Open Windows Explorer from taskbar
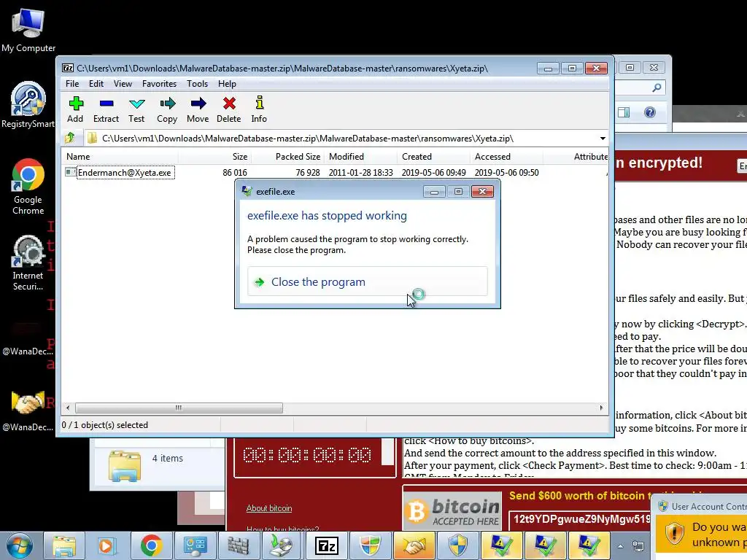Screen dimensions: 747x560 tap(64, 545)
